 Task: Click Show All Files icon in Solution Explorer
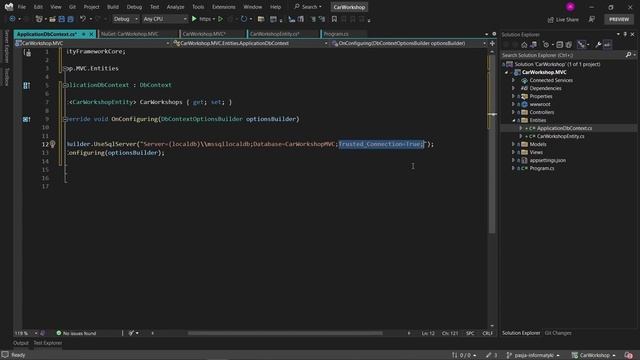pyautogui.click(x=569, y=45)
